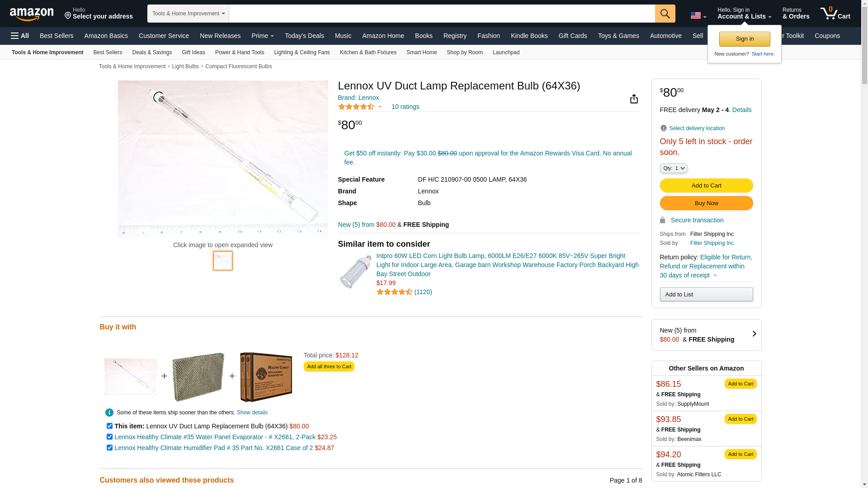The width and height of the screenshot is (868, 488).
Task: Click the search magnifier button
Action: click(x=665, y=14)
